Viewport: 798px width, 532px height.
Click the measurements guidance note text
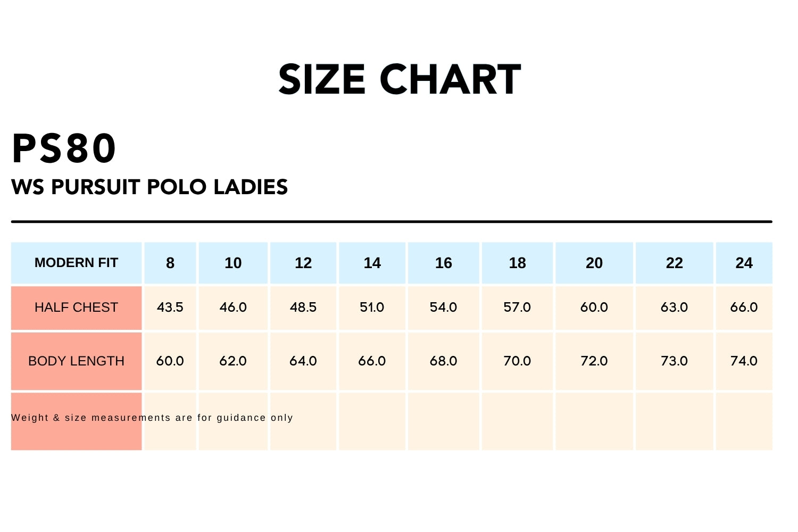click(x=152, y=418)
